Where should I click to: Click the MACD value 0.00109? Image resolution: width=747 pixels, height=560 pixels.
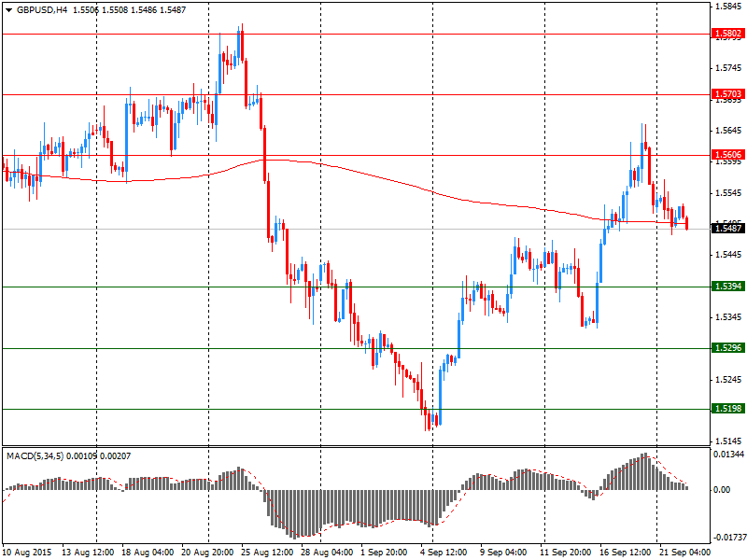(x=81, y=456)
